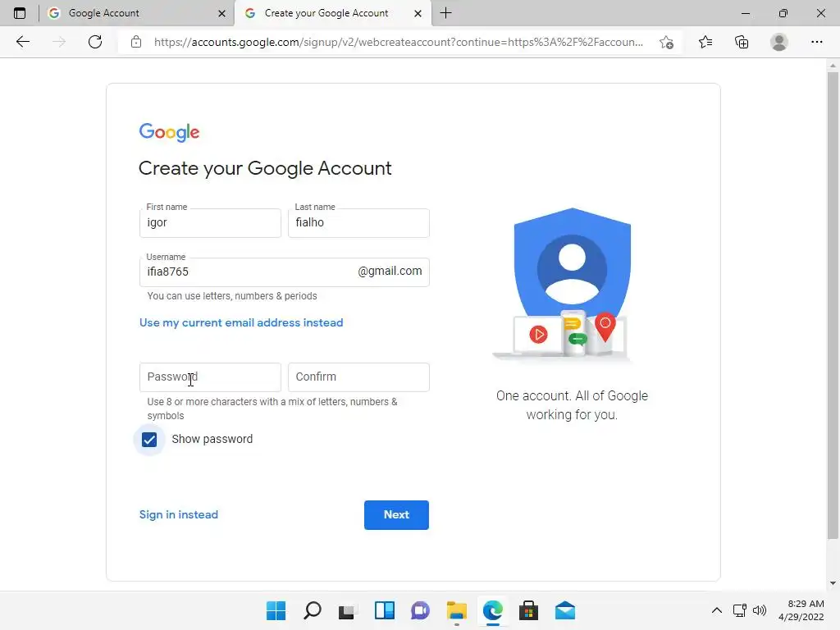Uncheck the Show password checkbox
Image resolution: width=840 pixels, height=630 pixels.
pyautogui.click(x=149, y=440)
